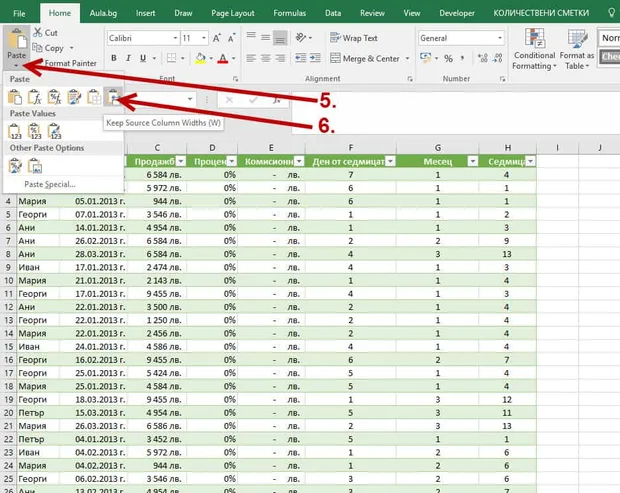Switch to the Page Layout tab
The image size is (620, 493).
click(x=232, y=13)
